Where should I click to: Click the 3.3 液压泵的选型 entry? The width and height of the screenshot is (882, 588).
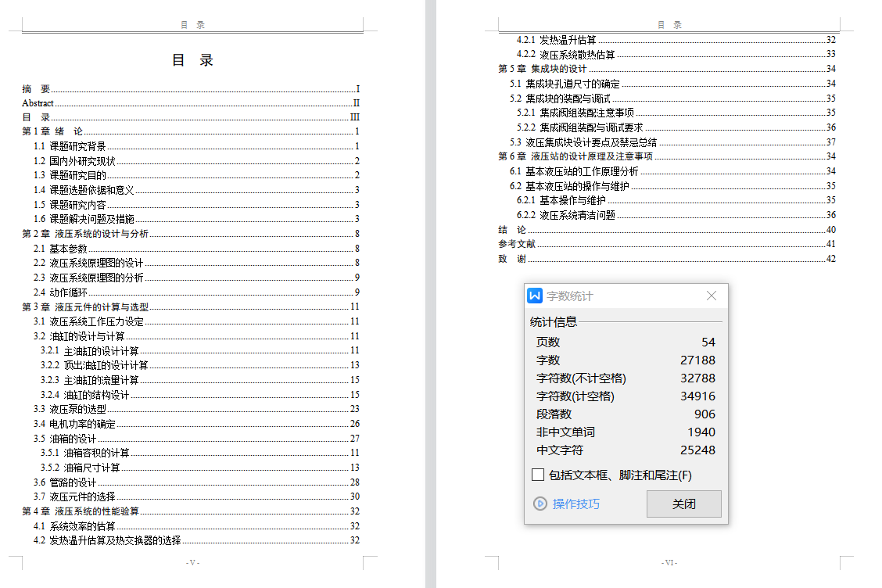click(196, 409)
